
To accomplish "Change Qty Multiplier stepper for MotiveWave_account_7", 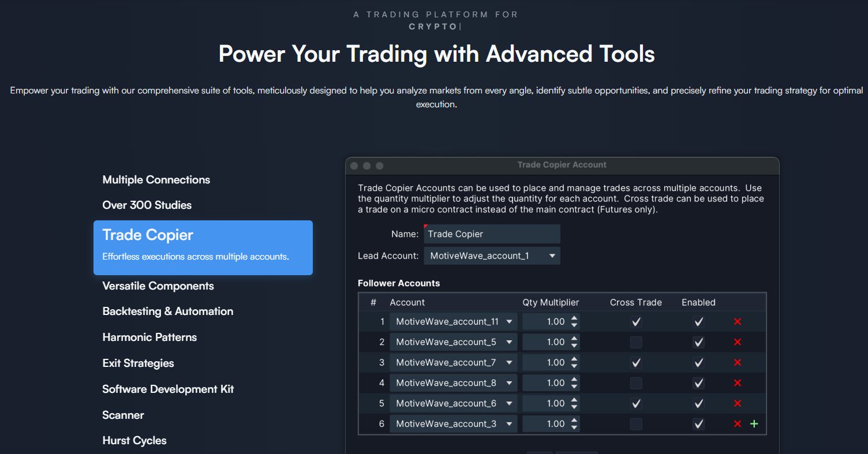I will tap(574, 363).
